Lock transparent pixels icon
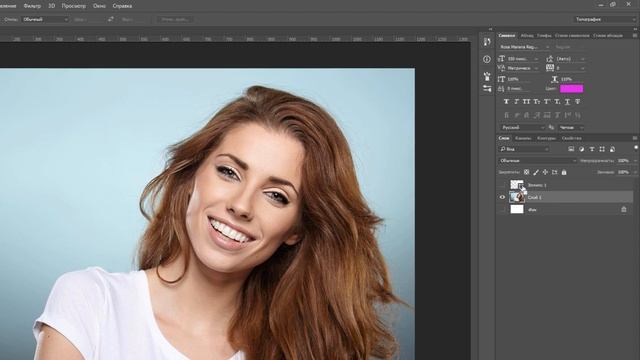 coord(527,172)
